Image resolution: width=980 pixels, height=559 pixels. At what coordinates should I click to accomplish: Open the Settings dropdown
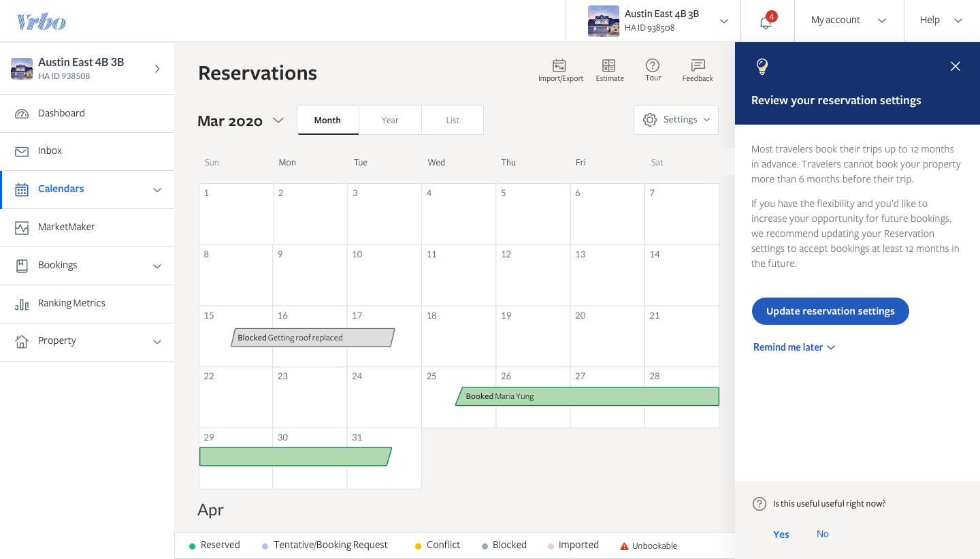coord(676,120)
